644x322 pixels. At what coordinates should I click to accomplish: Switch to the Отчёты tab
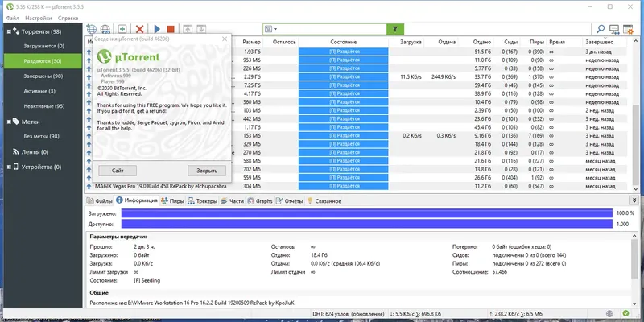(290, 200)
